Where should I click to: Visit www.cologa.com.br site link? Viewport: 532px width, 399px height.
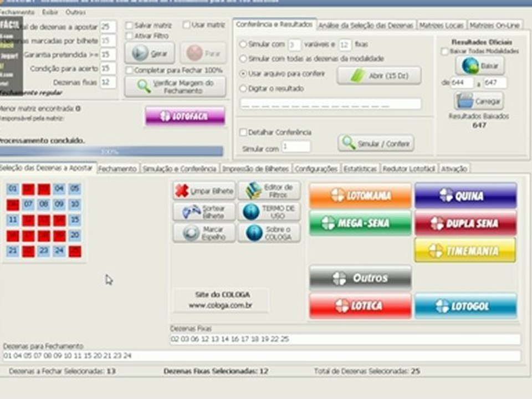(220, 305)
